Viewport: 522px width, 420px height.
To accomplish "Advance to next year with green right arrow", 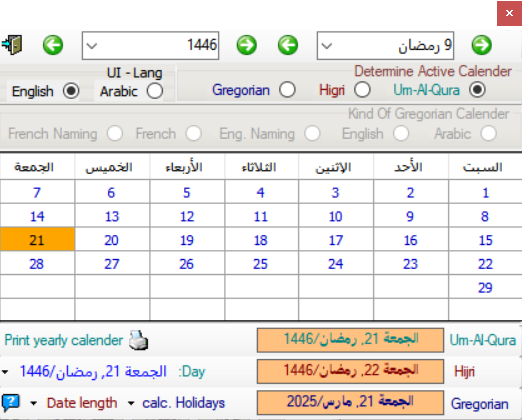I will [247, 45].
